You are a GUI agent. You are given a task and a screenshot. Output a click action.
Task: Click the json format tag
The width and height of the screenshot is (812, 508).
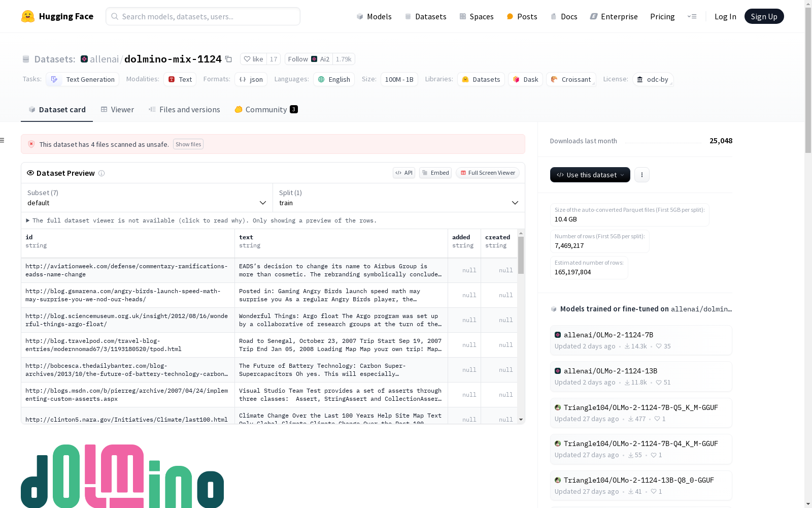pos(251,79)
